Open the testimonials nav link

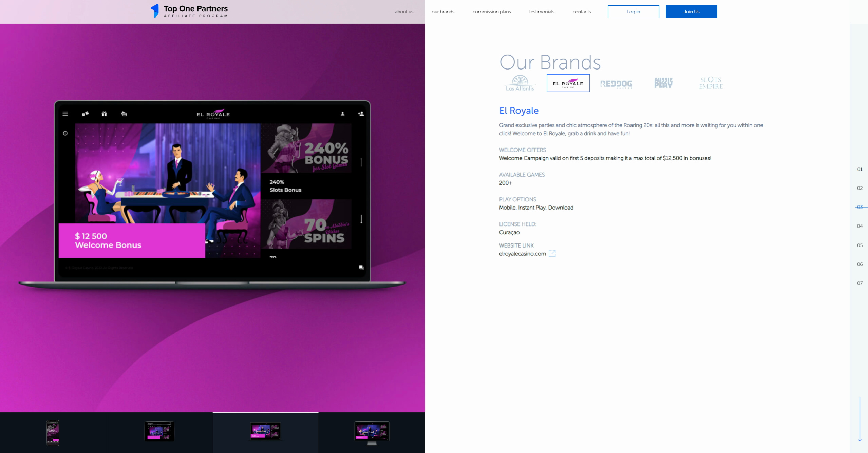542,12
